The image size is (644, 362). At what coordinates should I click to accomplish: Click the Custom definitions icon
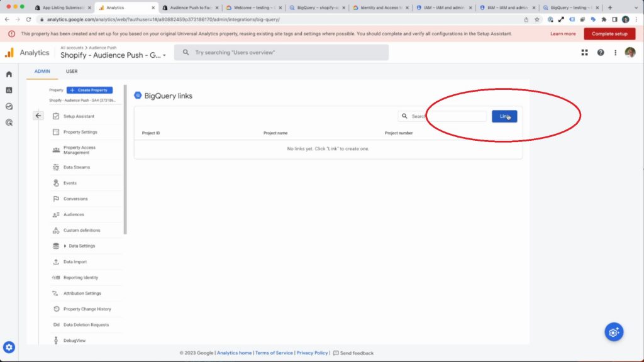click(56, 230)
